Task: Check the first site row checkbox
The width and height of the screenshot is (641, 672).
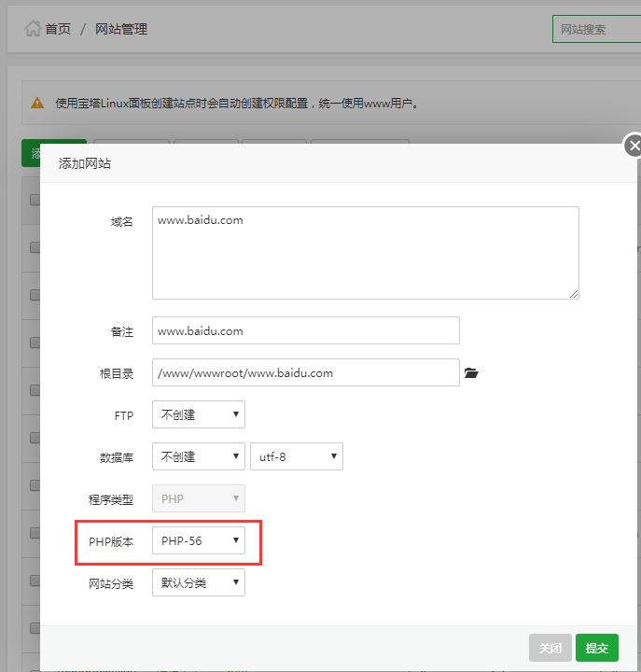Action: pyautogui.click(x=35, y=247)
